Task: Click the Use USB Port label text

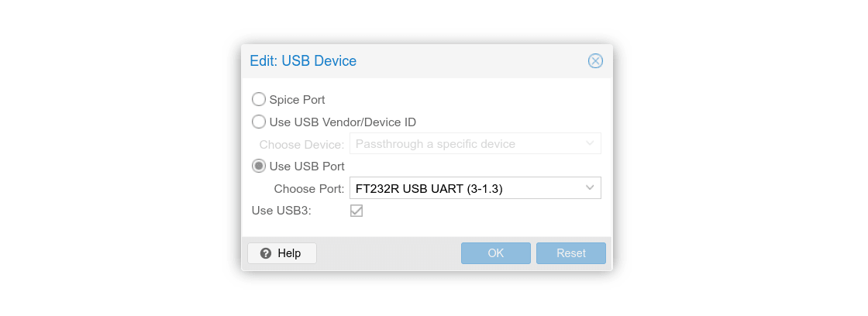Action: click(307, 166)
